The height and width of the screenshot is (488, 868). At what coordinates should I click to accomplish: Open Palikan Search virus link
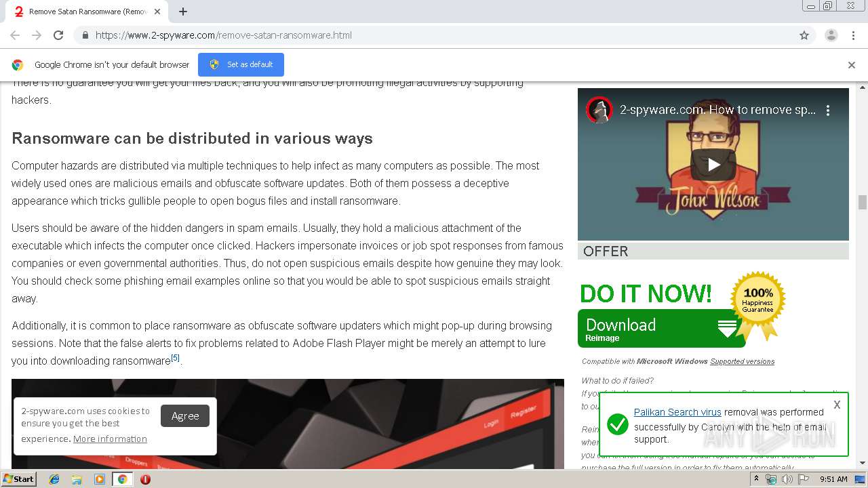tap(677, 412)
